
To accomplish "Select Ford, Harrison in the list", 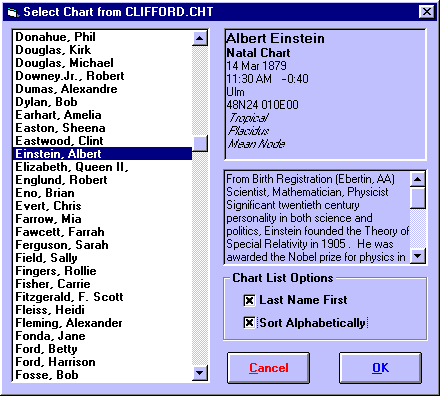I will [x=102, y=362].
